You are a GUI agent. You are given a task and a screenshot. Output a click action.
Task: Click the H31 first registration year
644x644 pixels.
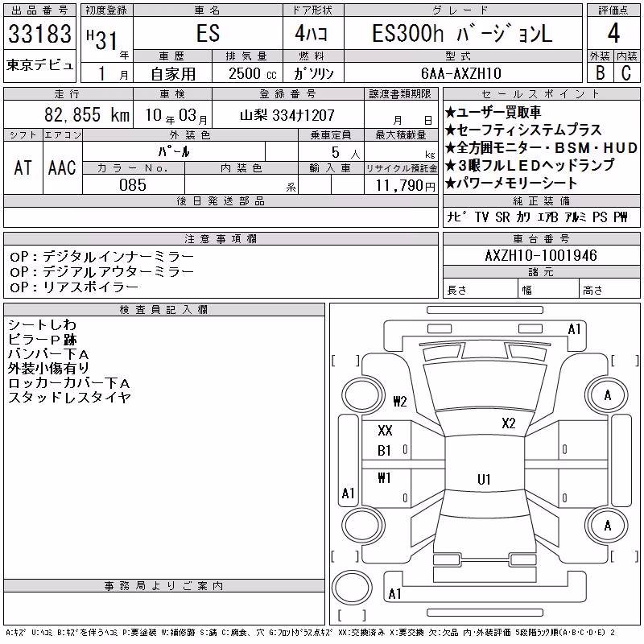click(102, 39)
